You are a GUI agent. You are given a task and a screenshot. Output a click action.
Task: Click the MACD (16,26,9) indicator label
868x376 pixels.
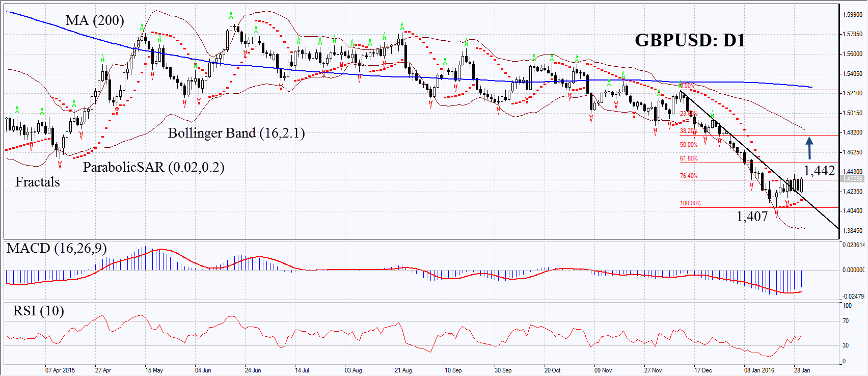57,248
